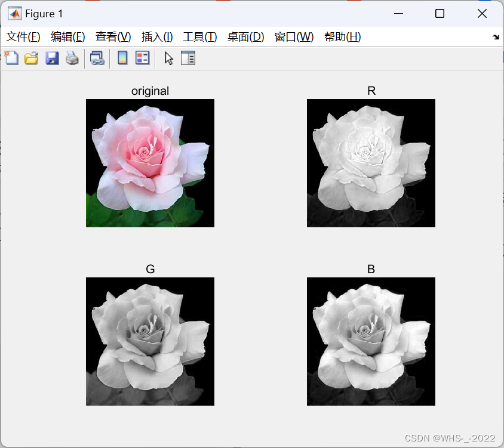Image resolution: width=504 pixels, height=448 pixels.
Task: Insert a legend via toolbar icon
Action: click(x=142, y=58)
